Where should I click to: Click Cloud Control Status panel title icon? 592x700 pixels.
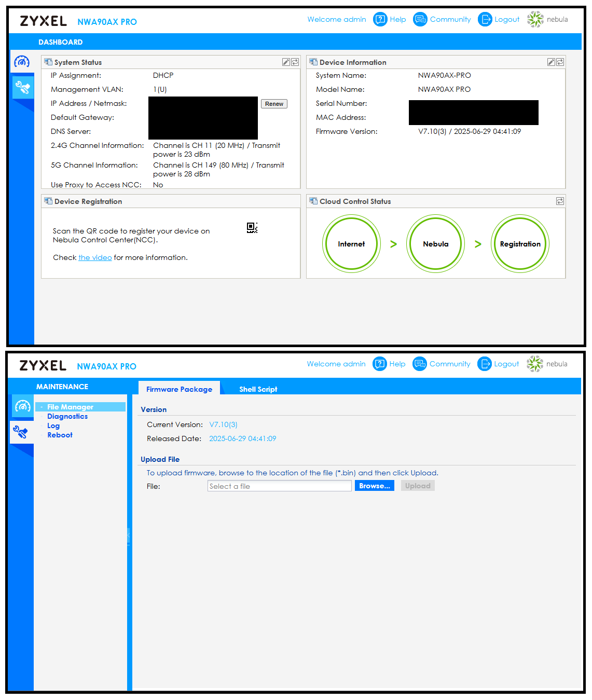click(x=313, y=201)
